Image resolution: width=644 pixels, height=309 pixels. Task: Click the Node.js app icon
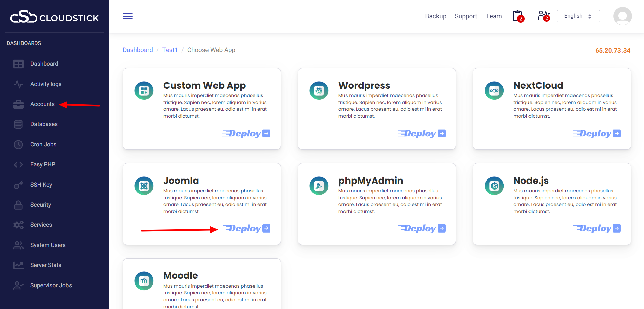494,186
